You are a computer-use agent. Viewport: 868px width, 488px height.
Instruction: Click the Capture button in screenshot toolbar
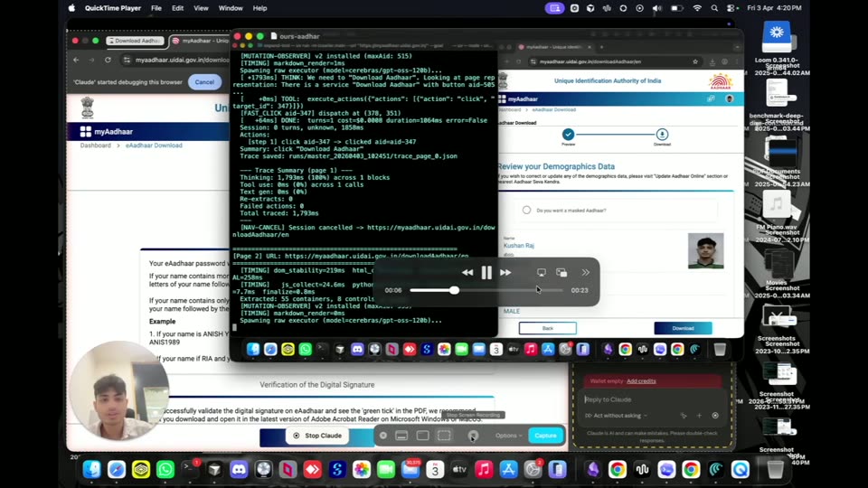tap(545, 436)
